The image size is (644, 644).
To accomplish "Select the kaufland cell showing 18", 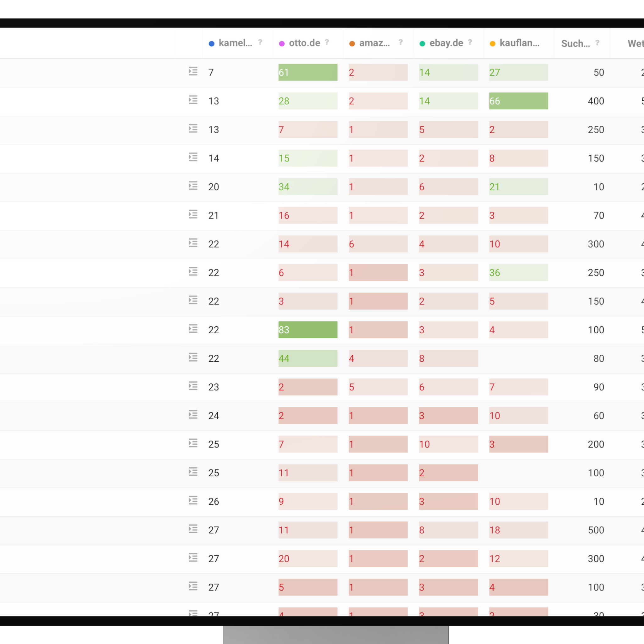I will [518, 530].
